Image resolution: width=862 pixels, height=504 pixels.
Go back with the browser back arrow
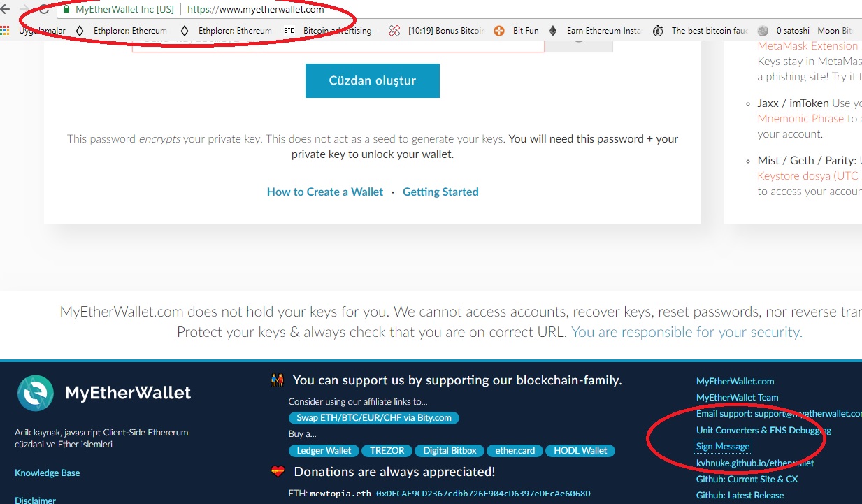6,10
